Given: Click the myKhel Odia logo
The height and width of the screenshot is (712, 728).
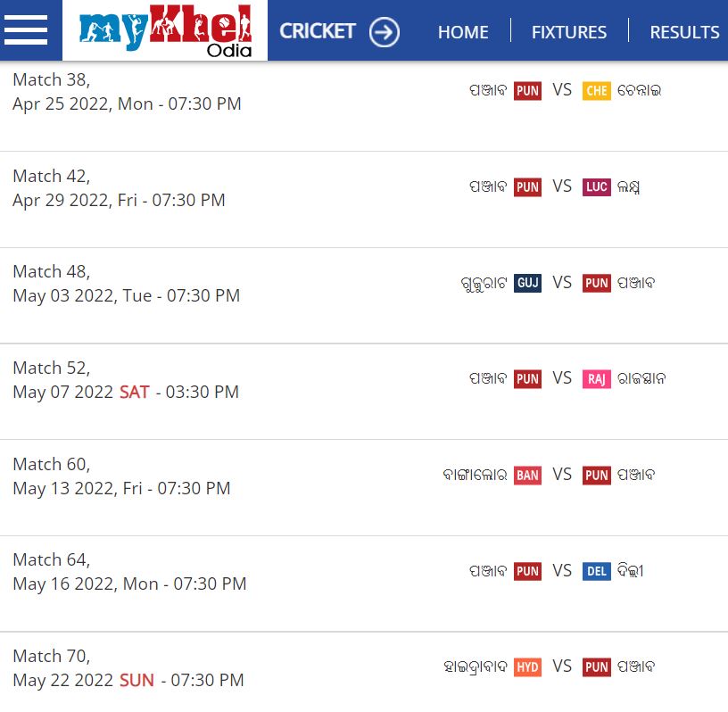Looking at the screenshot, I should pyautogui.click(x=165, y=30).
